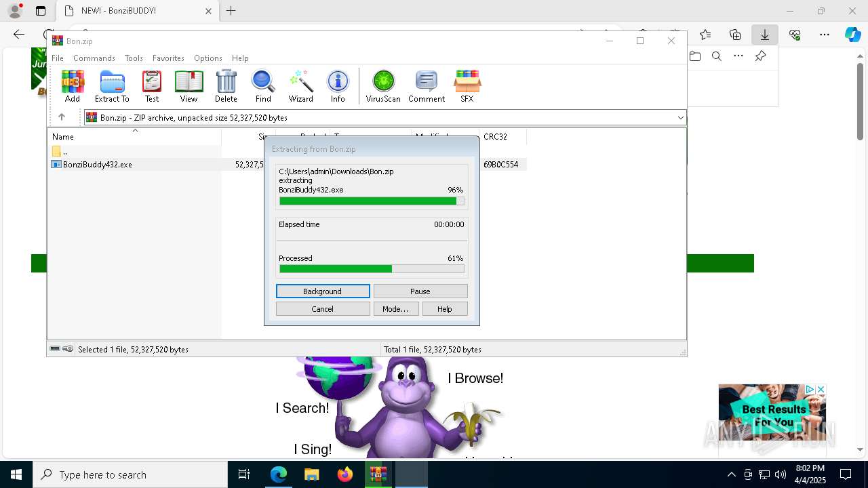
Task: Start VirusScan on the archive
Action: [383, 86]
